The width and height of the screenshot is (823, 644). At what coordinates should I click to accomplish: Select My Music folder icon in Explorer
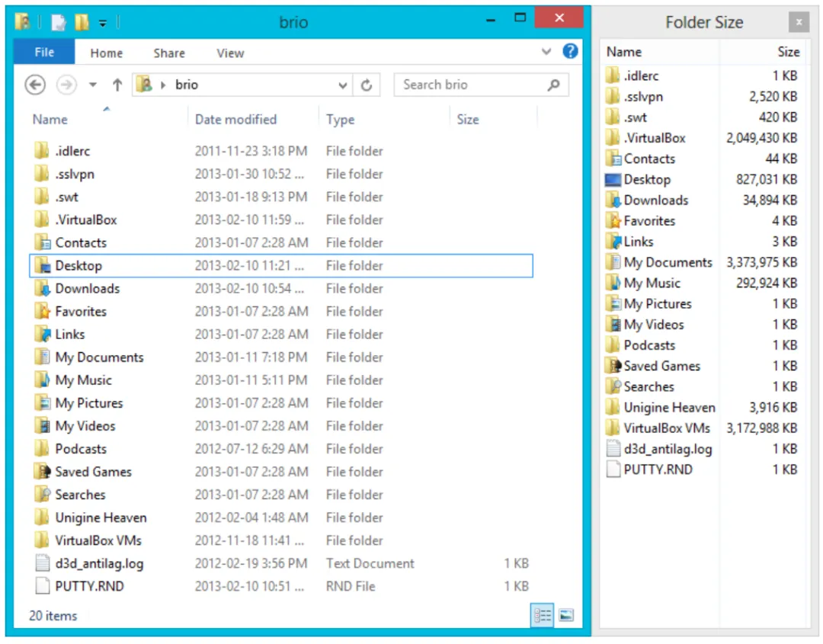pos(42,380)
